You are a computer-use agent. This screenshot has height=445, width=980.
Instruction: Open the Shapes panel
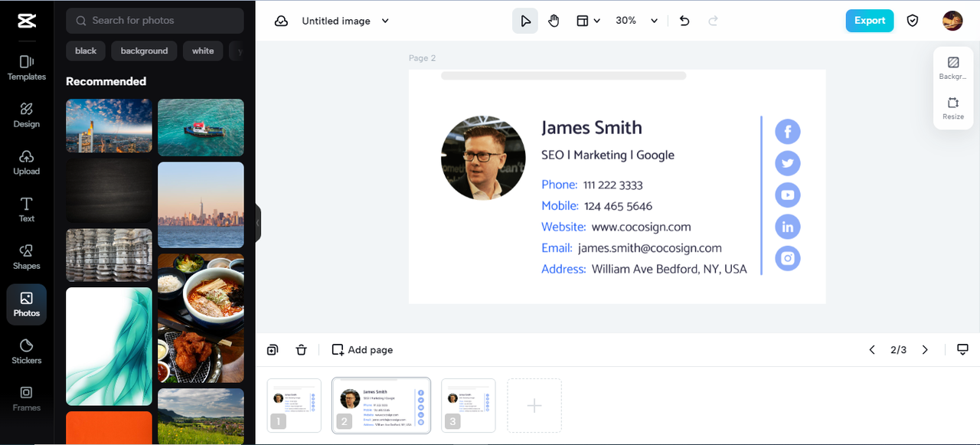tap(26, 257)
